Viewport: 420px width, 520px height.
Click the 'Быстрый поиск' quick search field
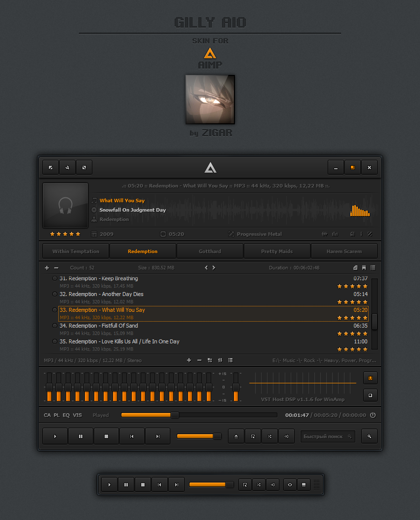328,437
